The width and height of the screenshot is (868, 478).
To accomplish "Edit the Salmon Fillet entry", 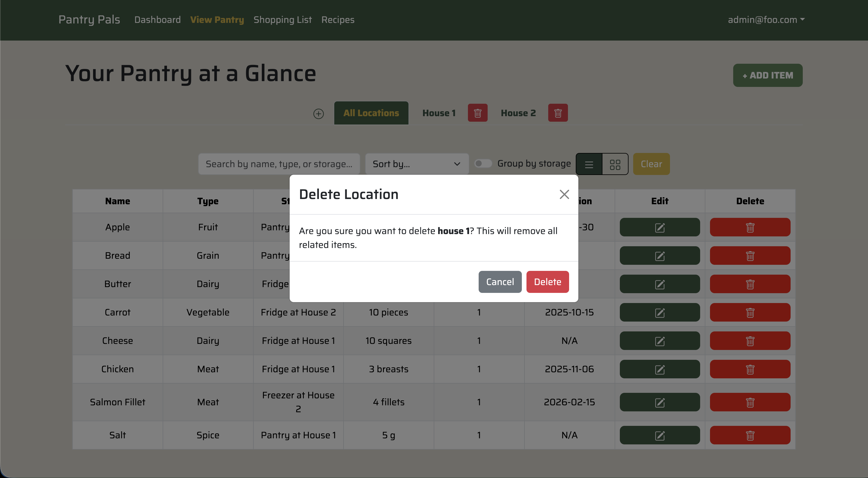I will pyautogui.click(x=660, y=402).
